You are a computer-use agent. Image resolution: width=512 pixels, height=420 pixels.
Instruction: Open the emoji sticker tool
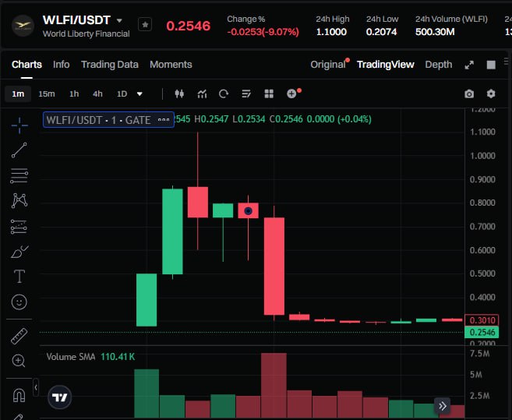(19, 302)
